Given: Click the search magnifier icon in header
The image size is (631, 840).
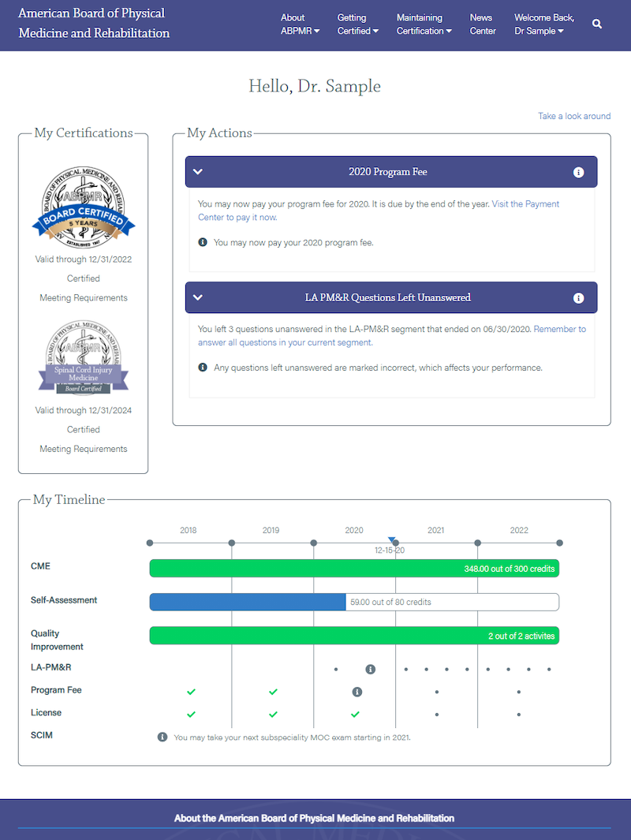Looking at the screenshot, I should (x=597, y=24).
